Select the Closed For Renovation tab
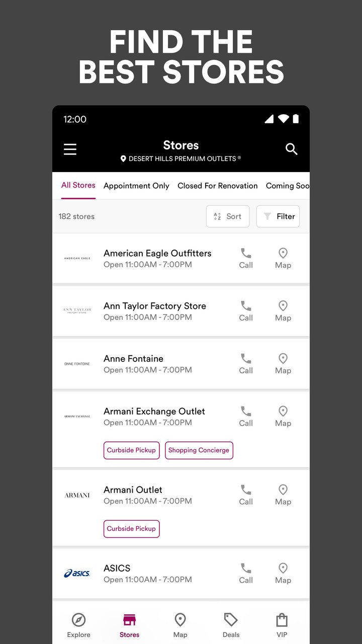This screenshot has height=644, width=362. tap(217, 186)
